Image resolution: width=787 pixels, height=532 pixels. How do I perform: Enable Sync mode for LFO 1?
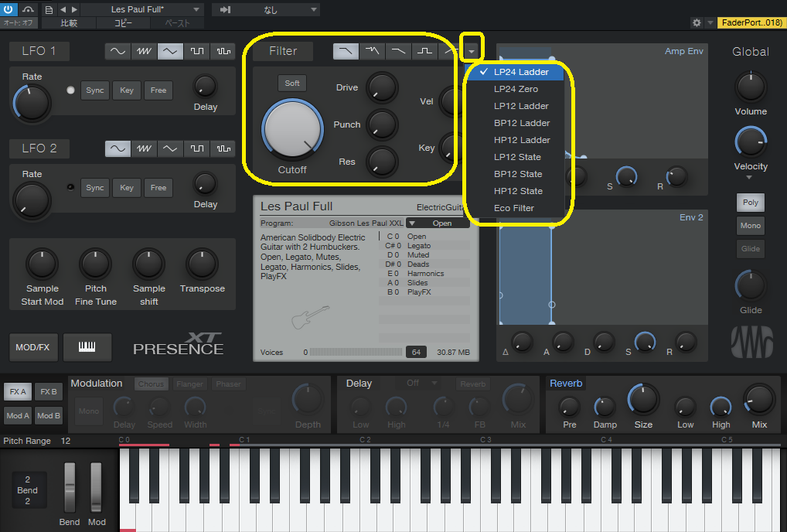[x=95, y=90]
